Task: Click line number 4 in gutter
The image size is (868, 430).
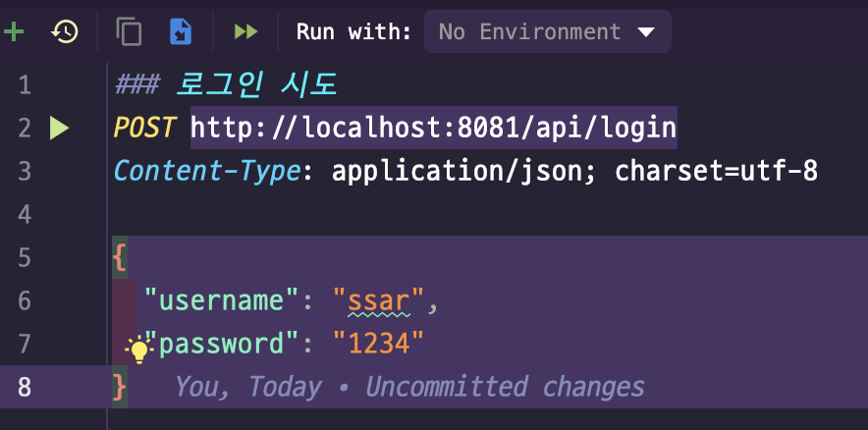Action: pos(25,214)
